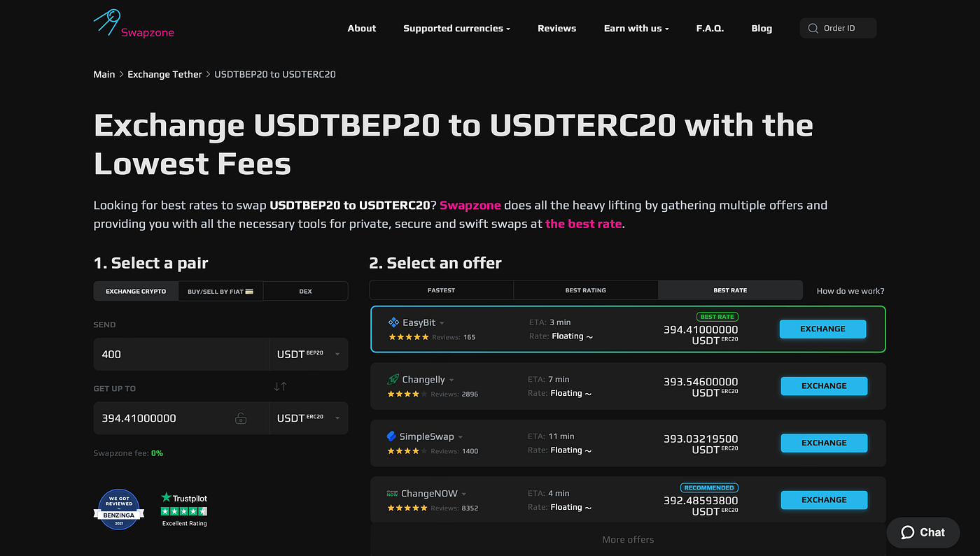Click Changelly amount 393.54600000

click(x=701, y=382)
